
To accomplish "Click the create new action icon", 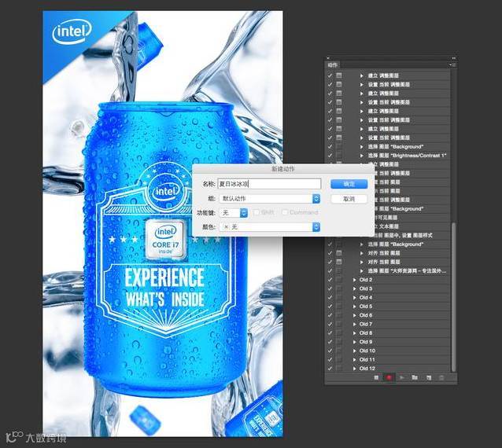I will [429, 377].
